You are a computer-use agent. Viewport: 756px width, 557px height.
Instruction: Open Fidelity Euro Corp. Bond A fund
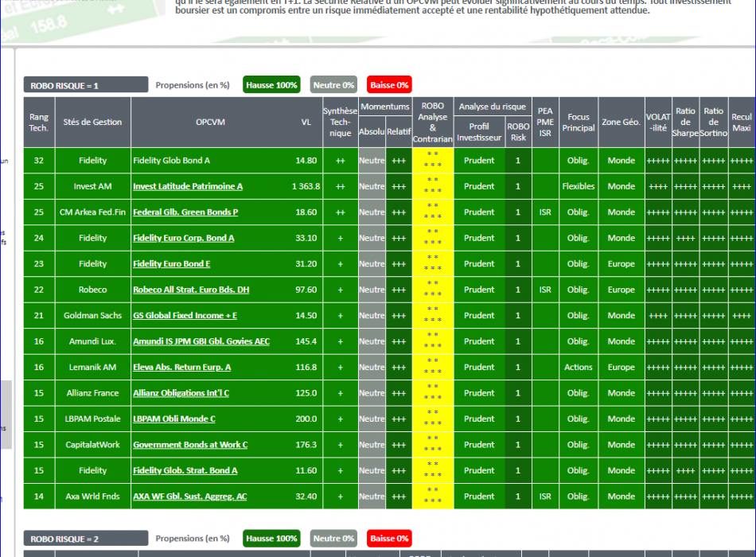point(184,238)
